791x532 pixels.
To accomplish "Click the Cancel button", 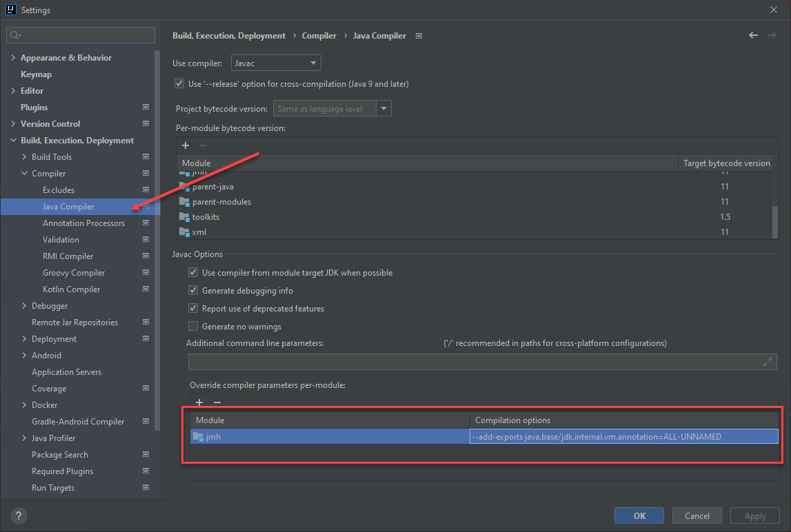I will point(697,515).
